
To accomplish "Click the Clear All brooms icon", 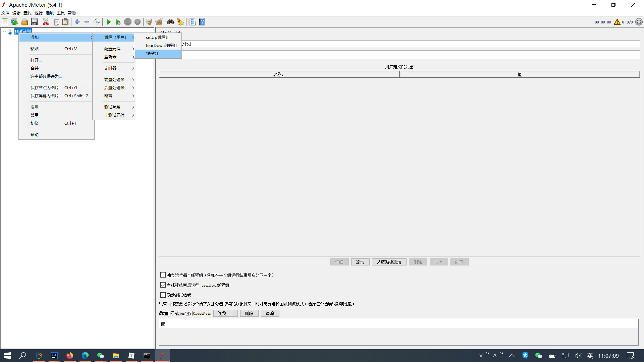I will click(x=159, y=22).
